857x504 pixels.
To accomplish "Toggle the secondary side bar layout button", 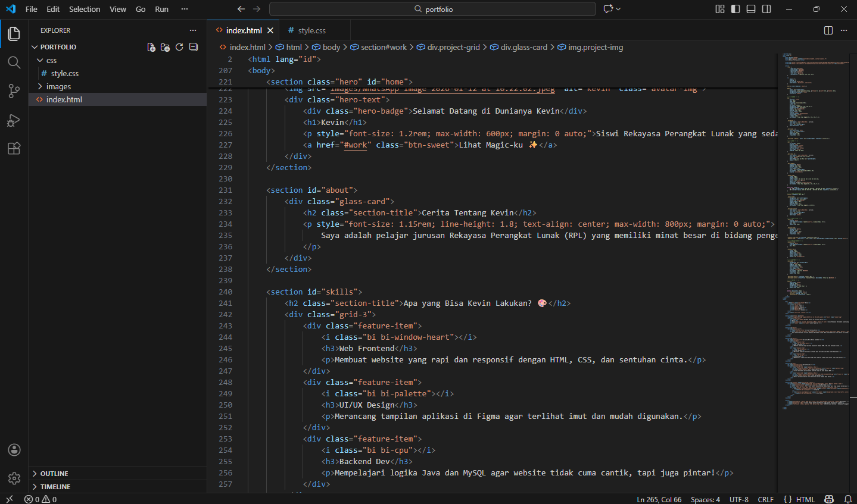I will pyautogui.click(x=766, y=9).
